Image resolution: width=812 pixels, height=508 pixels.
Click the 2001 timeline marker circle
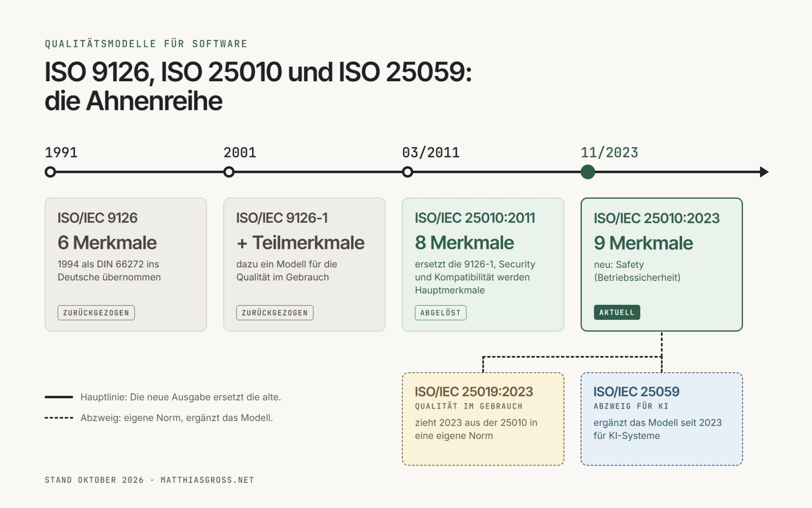pyautogui.click(x=229, y=172)
